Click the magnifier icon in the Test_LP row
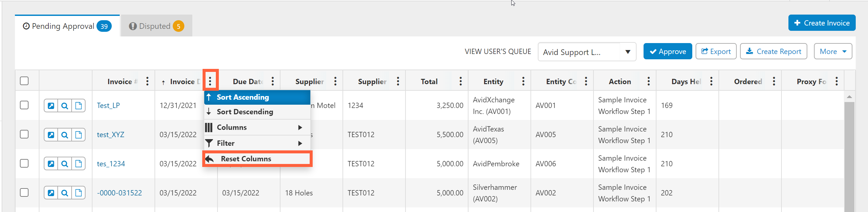The height and width of the screenshot is (212, 868). pyautogui.click(x=65, y=106)
